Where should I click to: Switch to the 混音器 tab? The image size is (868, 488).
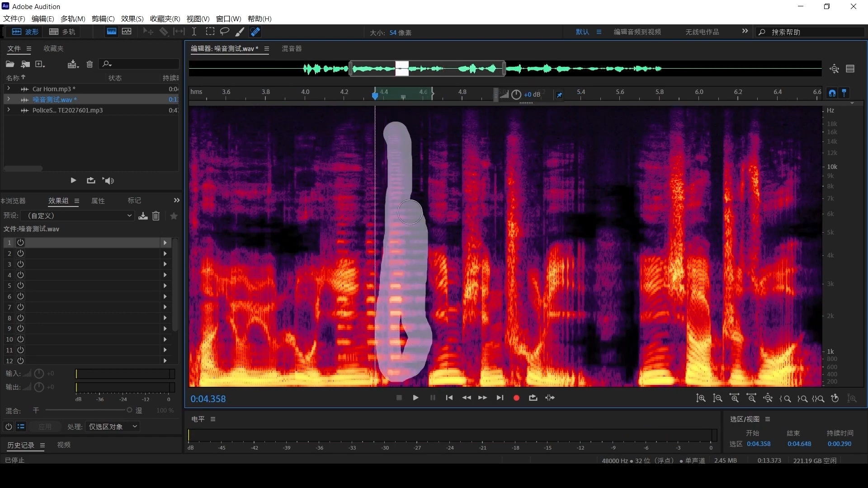tap(292, 49)
